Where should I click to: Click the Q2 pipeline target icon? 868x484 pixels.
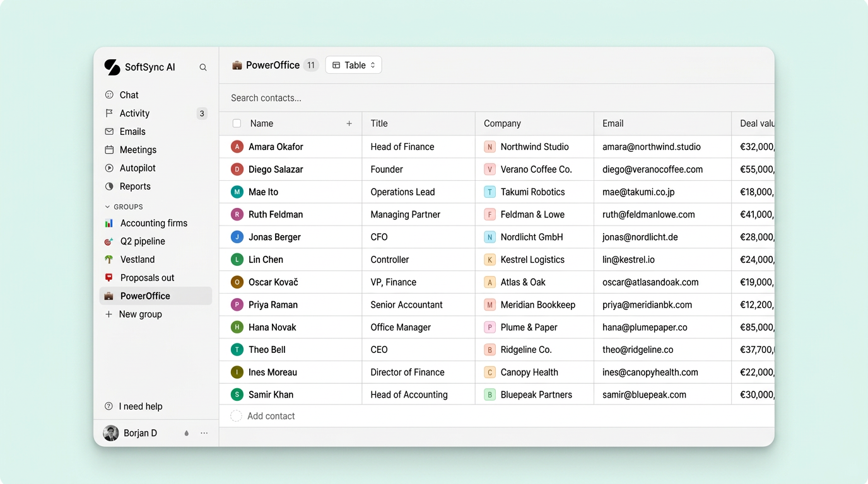(109, 241)
